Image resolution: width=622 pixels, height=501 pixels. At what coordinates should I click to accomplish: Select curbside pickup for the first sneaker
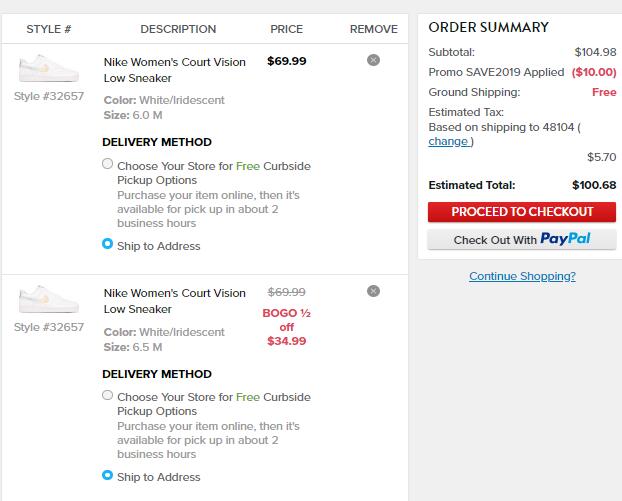click(x=108, y=164)
